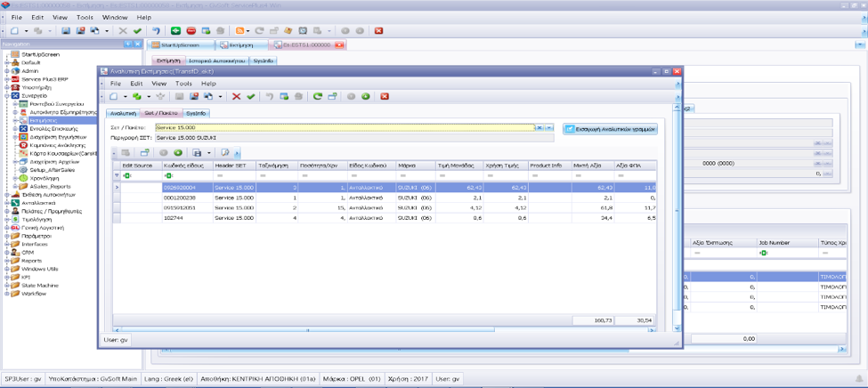Click the green back arrow icon in main toolbar
Screen dimensions: 868x388
176,30
